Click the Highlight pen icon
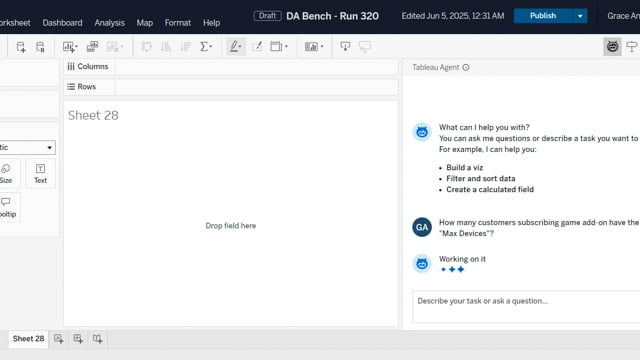Image resolution: width=640 pixels, height=360 pixels. pos(234,47)
